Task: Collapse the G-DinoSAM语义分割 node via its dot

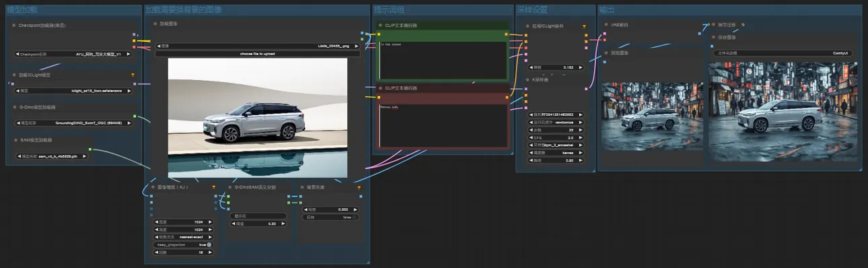Action: click(x=230, y=187)
